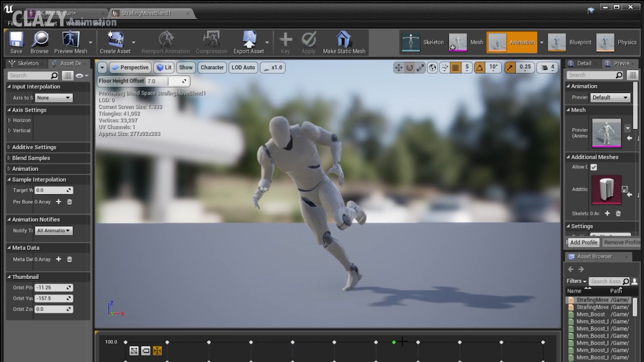Click the preview mesh thumbnail
644x362 pixels.
point(606,133)
